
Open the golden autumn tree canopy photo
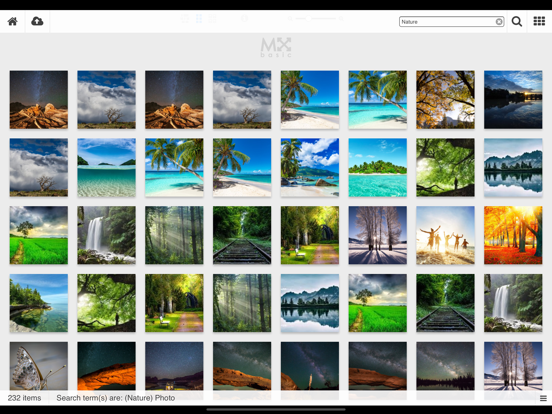445,100
